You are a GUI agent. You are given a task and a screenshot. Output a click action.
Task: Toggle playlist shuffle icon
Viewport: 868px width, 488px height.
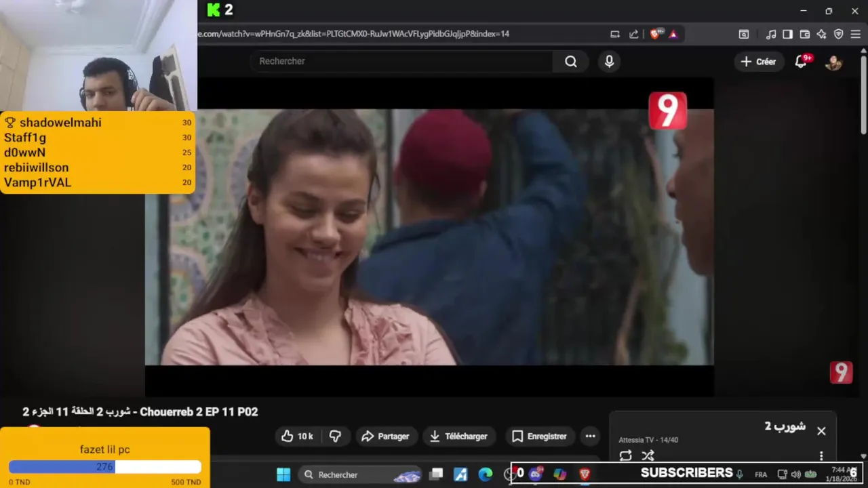point(648,455)
